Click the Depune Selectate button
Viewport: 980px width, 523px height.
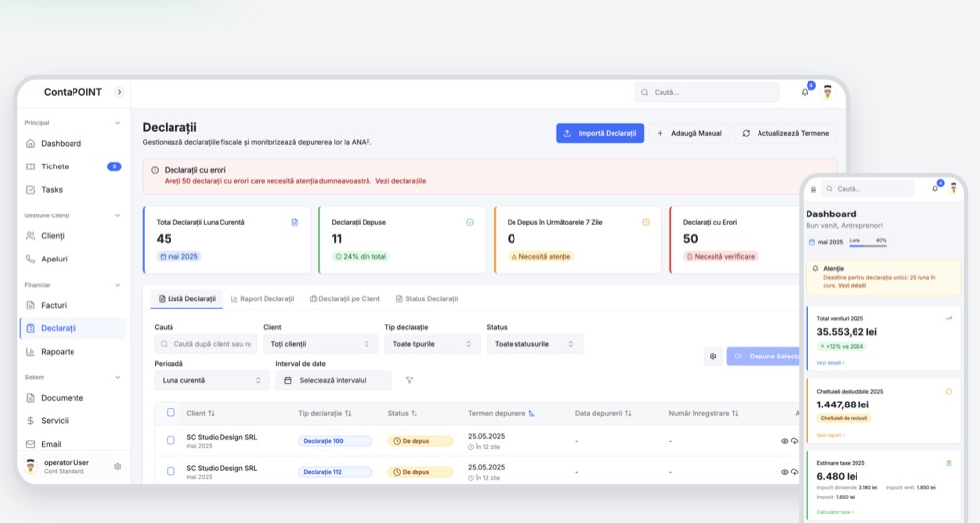coord(763,357)
